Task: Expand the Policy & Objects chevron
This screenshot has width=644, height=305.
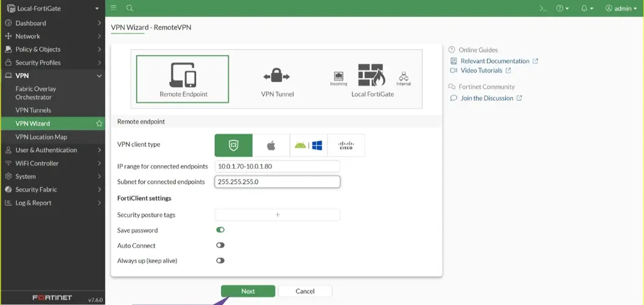Action: (x=99, y=49)
